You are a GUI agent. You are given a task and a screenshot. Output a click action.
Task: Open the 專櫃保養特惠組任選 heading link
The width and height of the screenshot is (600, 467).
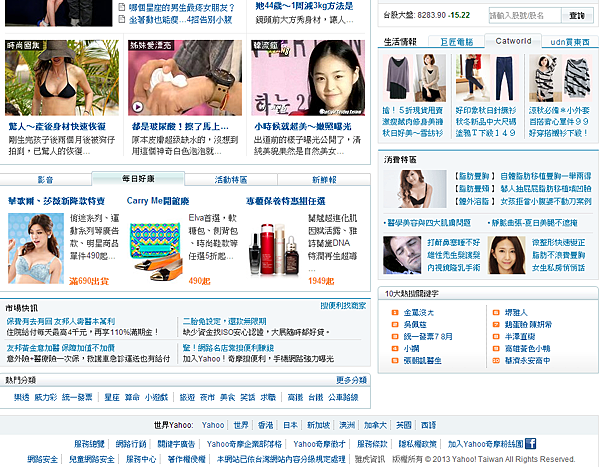tap(285, 201)
